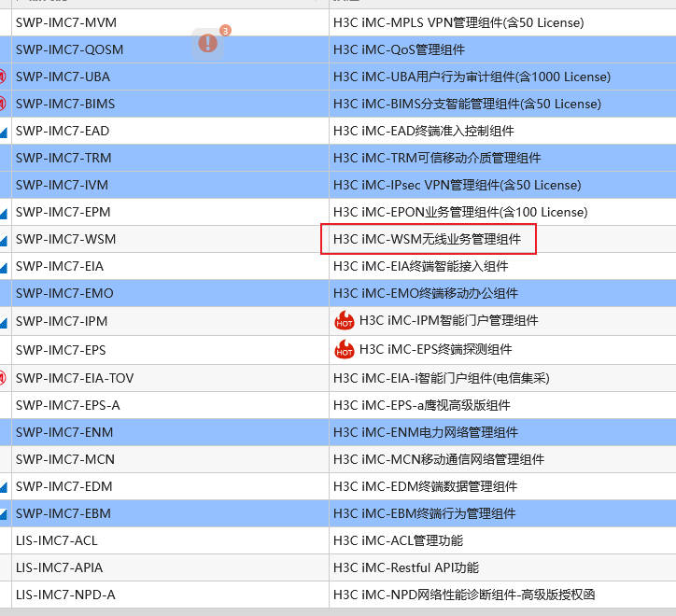Select the SWP-IMC7-IPM product code cell
This screenshot has height=616, width=676.
pos(170,321)
